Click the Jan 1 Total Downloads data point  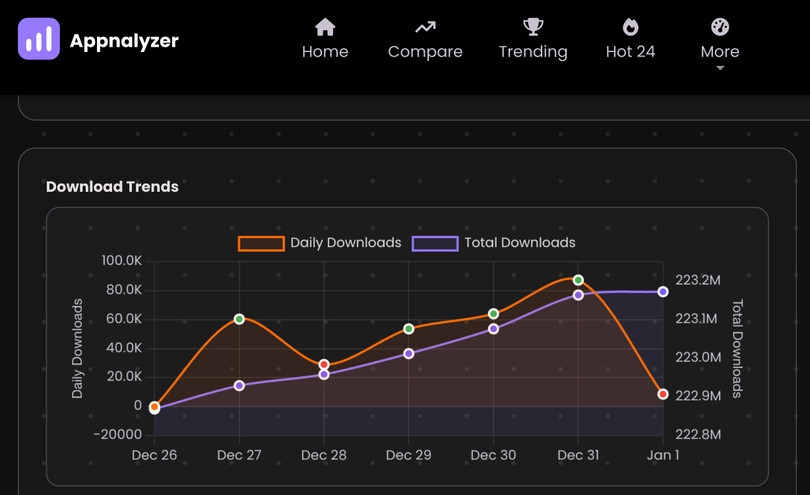[x=663, y=292]
